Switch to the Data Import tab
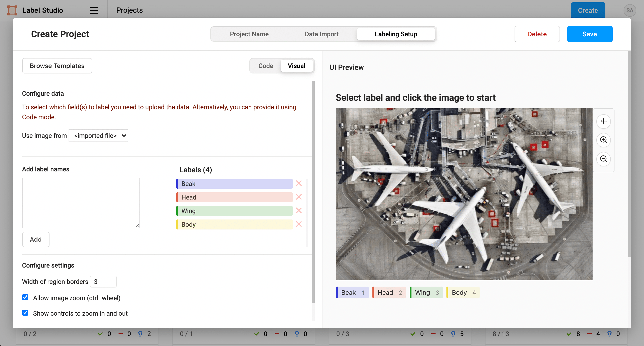This screenshot has width=644, height=346. coord(322,34)
